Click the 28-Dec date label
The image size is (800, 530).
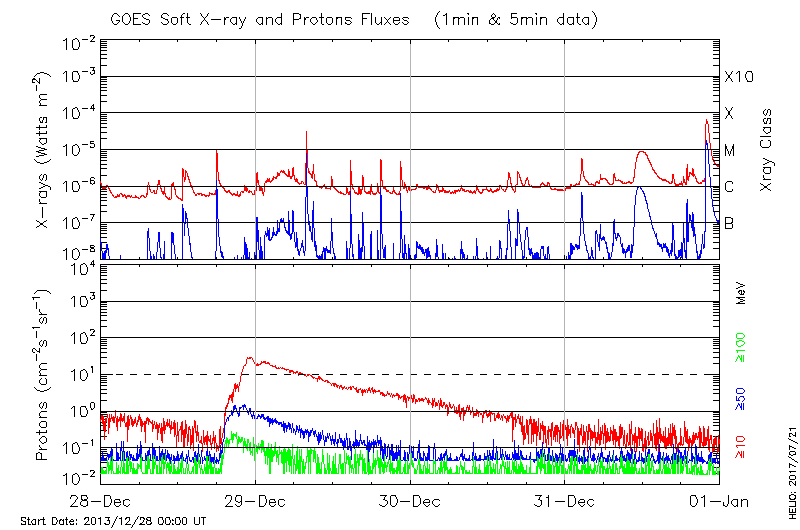pos(101,500)
